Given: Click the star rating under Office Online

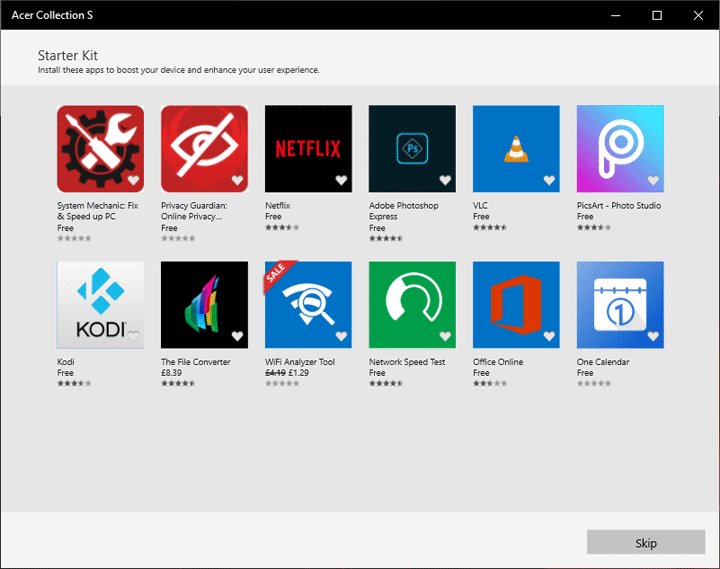Looking at the screenshot, I should pos(490,383).
